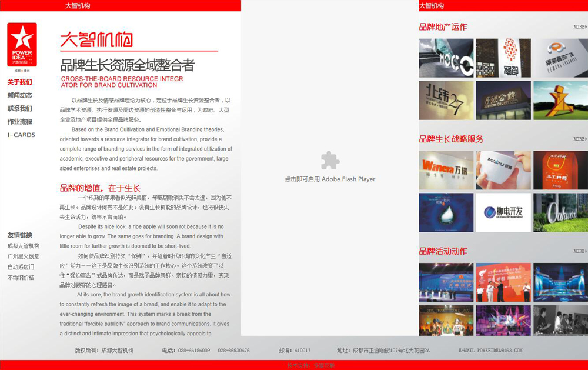Open I-CARDS menu item
The image size is (588, 370).
tap(21, 135)
